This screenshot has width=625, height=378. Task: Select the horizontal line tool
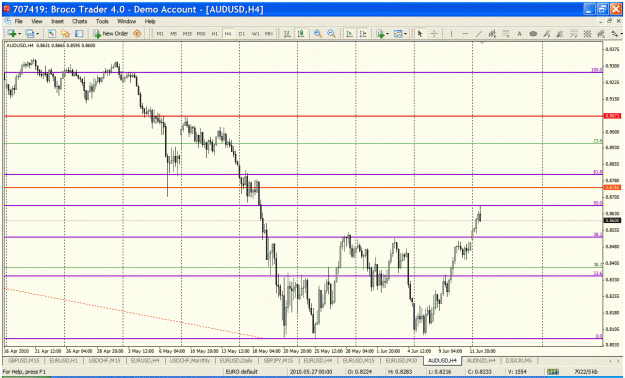[x=465, y=34]
